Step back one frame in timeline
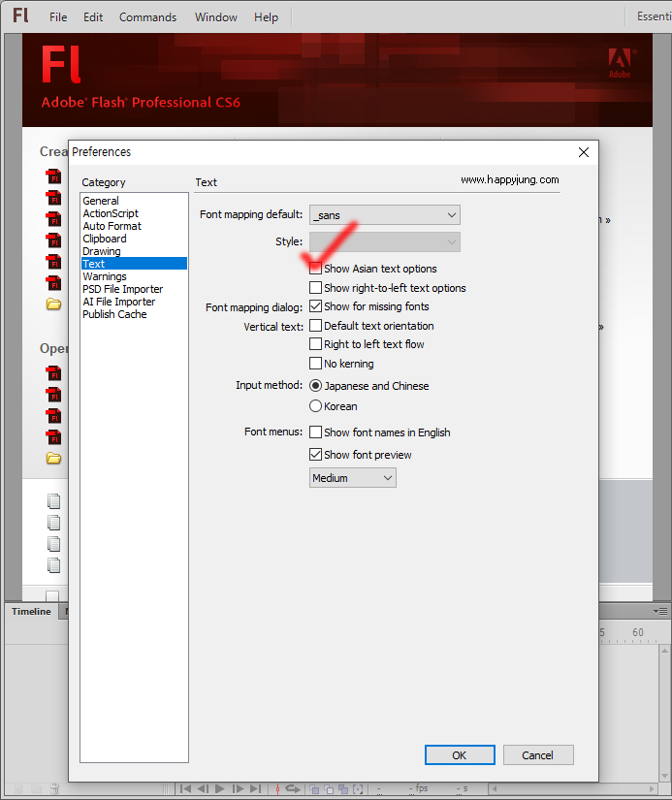 [203, 788]
